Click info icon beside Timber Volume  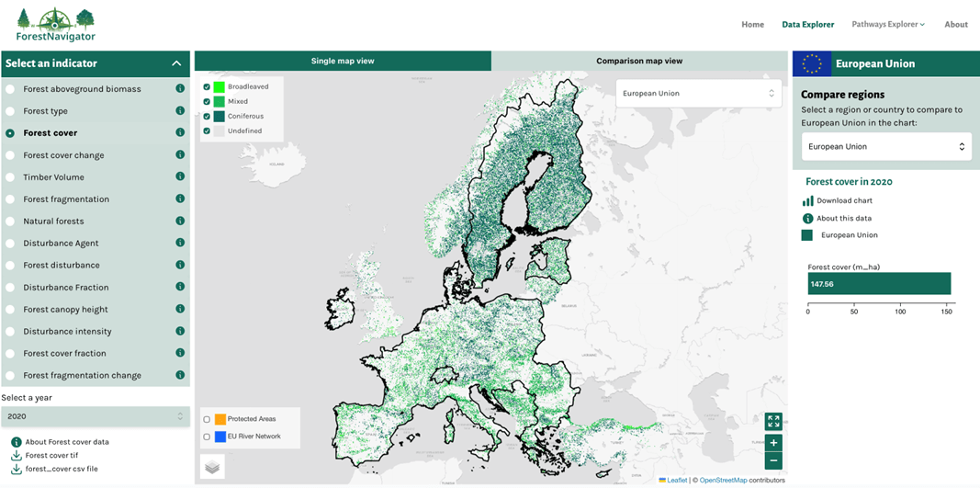[180, 176]
